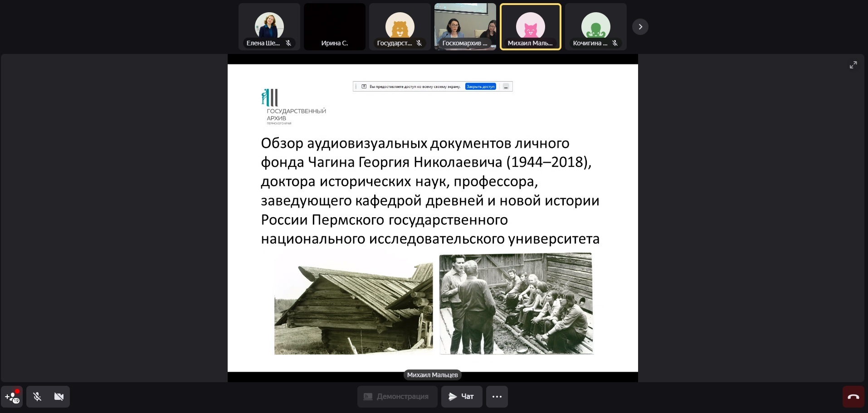868x413 pixels.
Task: Open the Чат panel
Action: [461, 397]
